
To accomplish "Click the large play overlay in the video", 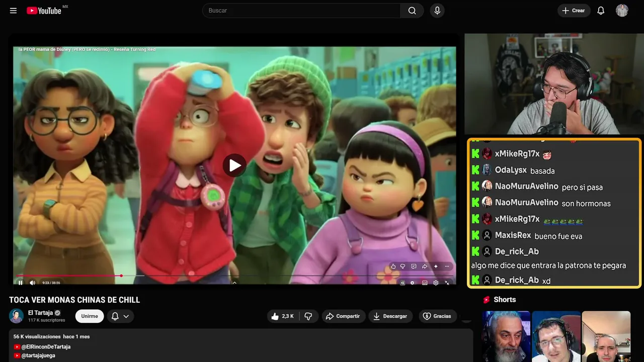I will tap(235, 165).
